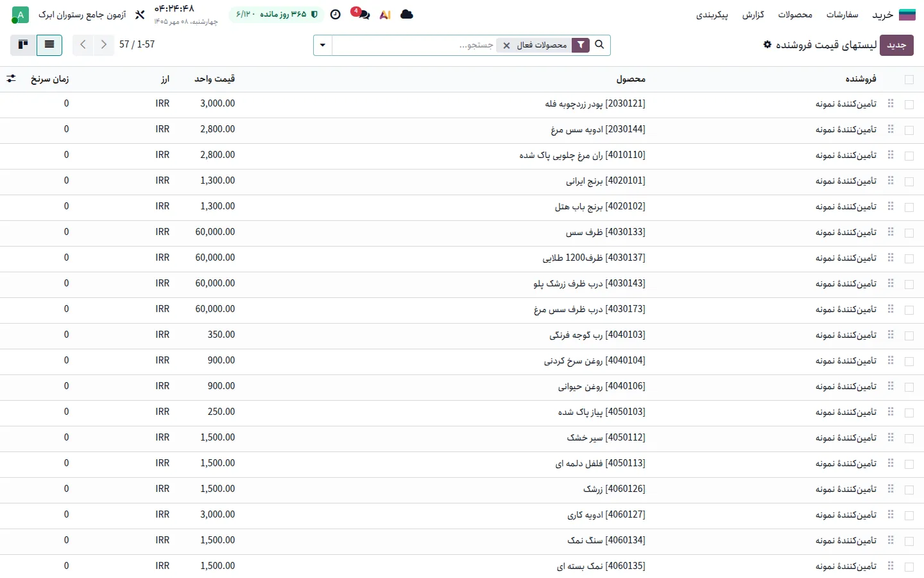Sort by محصول column header

click(x=631, y=79)
